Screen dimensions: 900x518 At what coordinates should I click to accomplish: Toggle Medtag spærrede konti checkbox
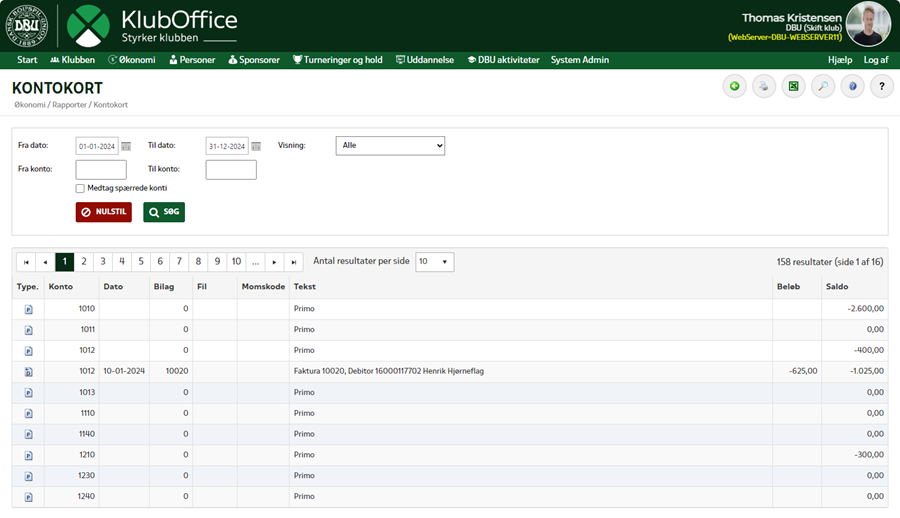(80, 188)
